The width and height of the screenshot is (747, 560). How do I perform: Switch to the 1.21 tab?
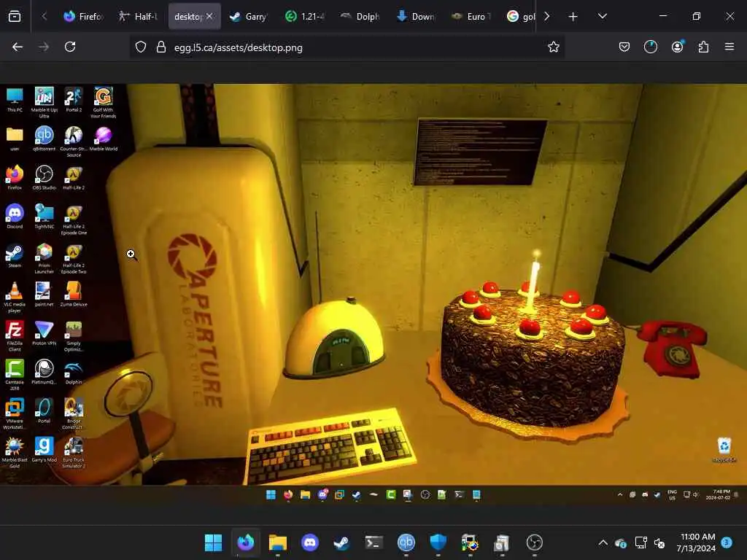point(304,17)
